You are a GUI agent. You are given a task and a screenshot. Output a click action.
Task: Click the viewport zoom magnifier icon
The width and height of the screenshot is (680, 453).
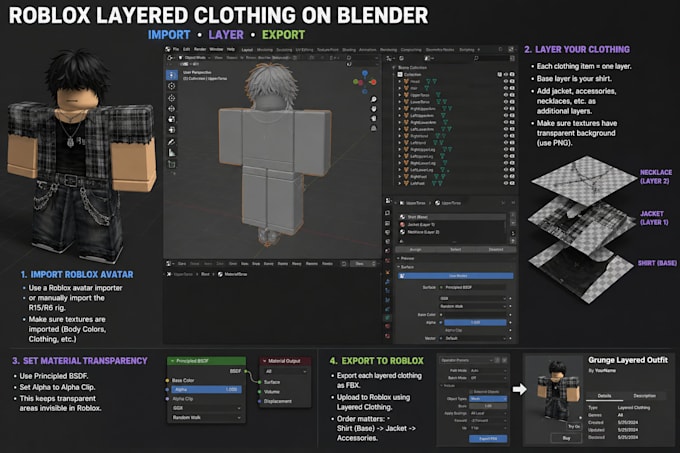point(373,100)
